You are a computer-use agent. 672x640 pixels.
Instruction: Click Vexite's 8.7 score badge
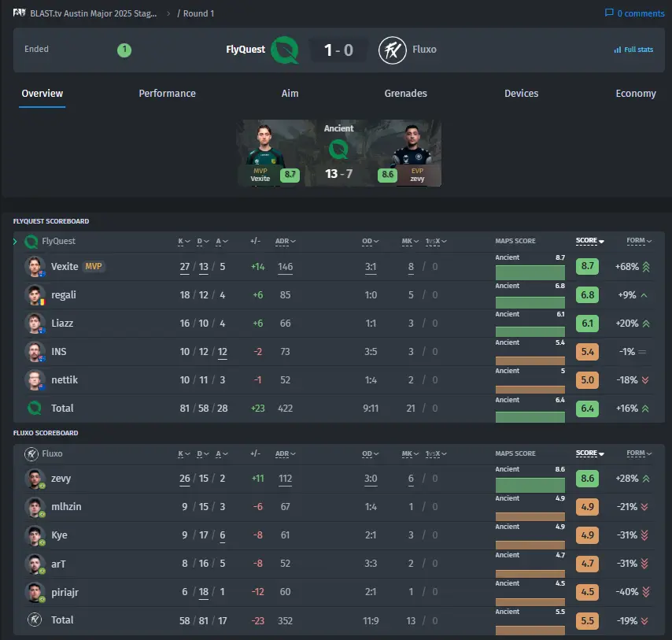[x=587, y=266]
